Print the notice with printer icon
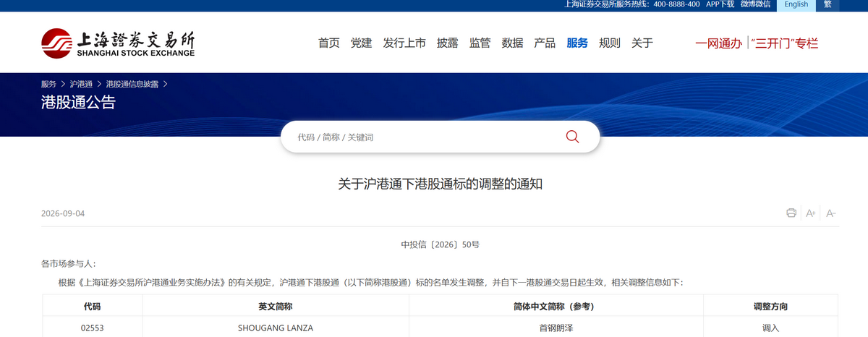The height and width of the screenshot is (337, 868). pos(791,213)
